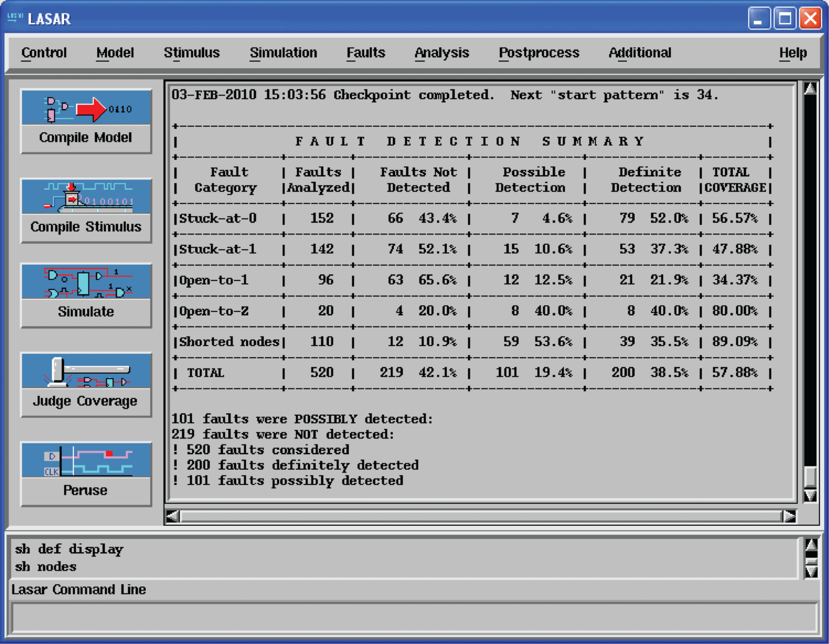
Task: Open the Peruse waveform viewer icon
Action: pyautogui.click(x=86, y=461)
